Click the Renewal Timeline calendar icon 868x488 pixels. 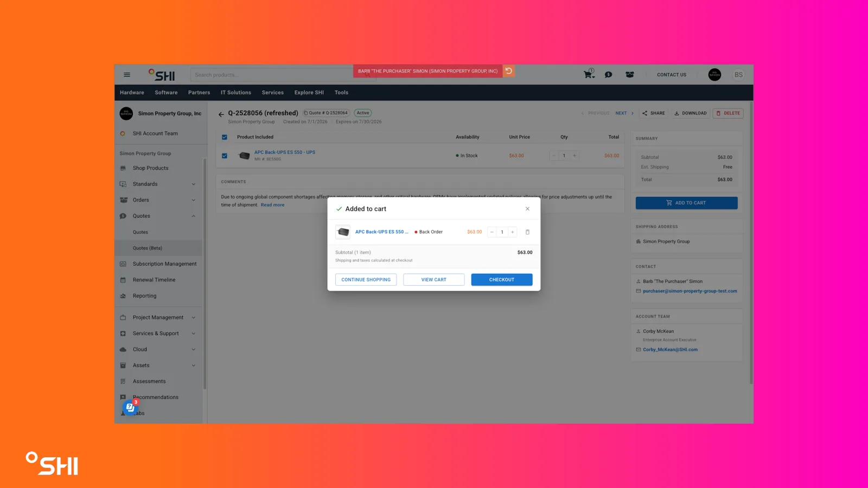click(x=123, y=280)
